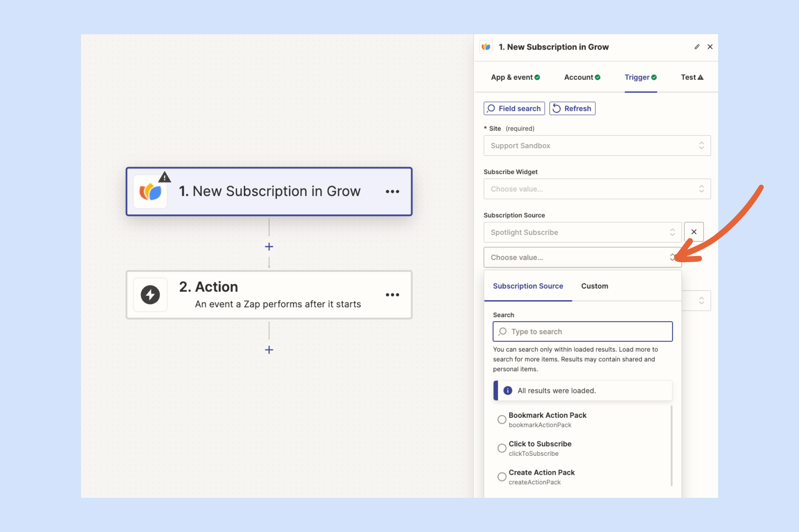Click the Grow logo in panel header
The image size is (799, 532).
click(486, 47)
